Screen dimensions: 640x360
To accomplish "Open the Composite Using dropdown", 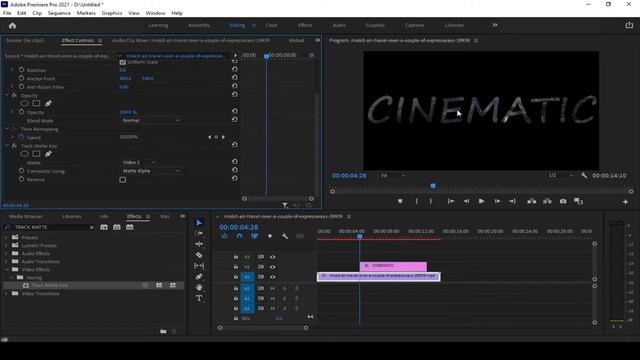I will 151,171.
